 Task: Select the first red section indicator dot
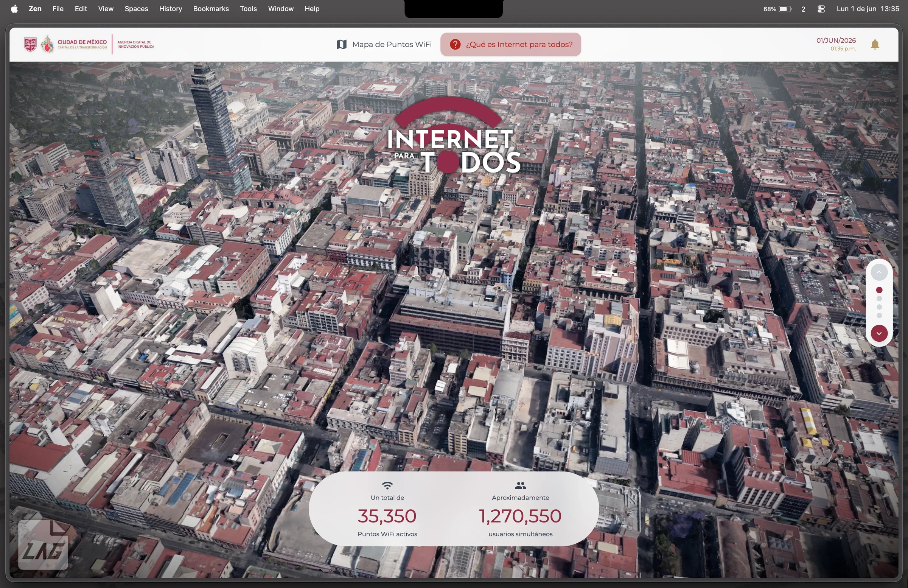pyautogui.click(x=879, y=290)
